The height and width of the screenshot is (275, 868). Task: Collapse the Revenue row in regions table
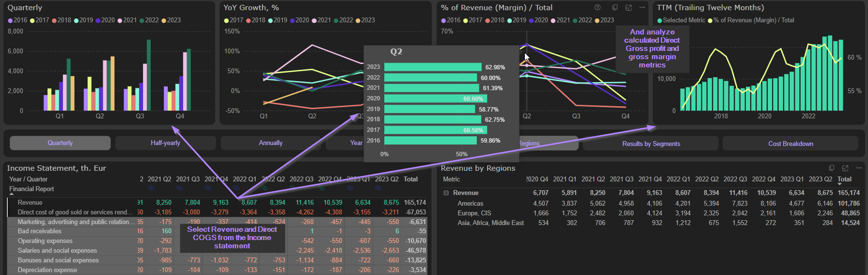(x=446, y=193)
